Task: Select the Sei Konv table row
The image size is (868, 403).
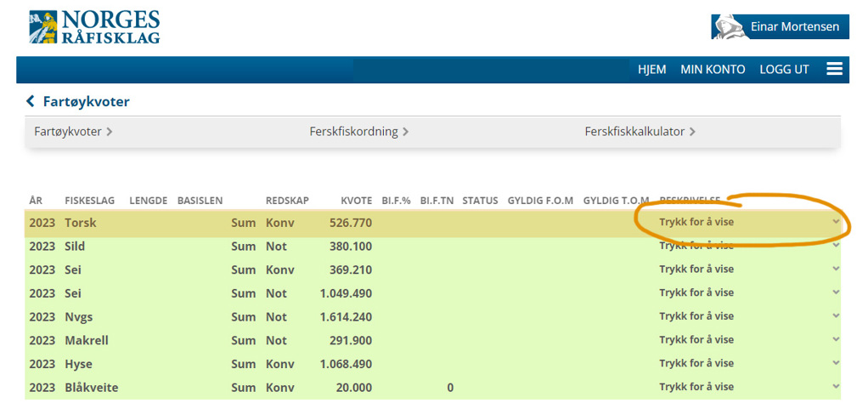Action: click(340, 270)
